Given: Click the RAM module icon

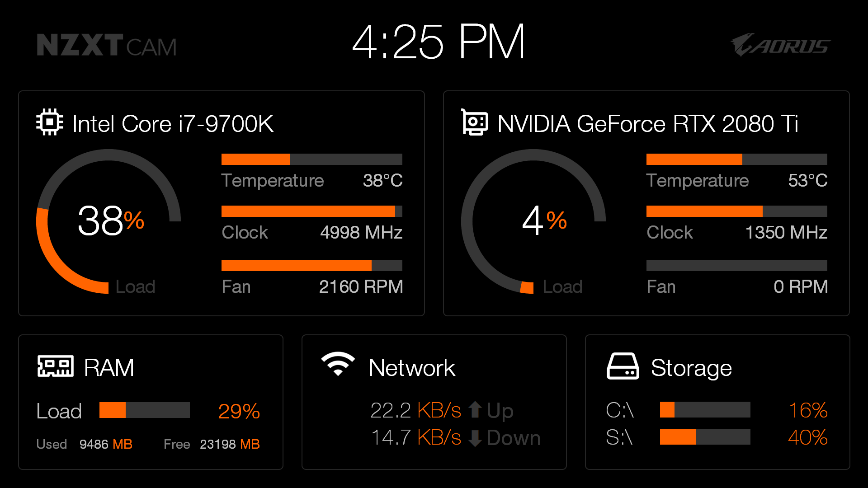Looking at the screenshot, I should coord(55,366).
